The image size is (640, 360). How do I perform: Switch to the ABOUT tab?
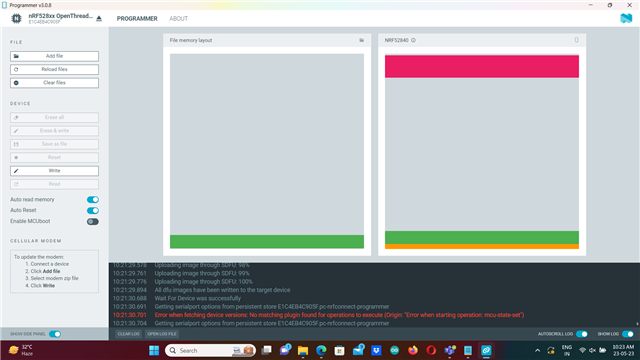(x=178, y=18)
